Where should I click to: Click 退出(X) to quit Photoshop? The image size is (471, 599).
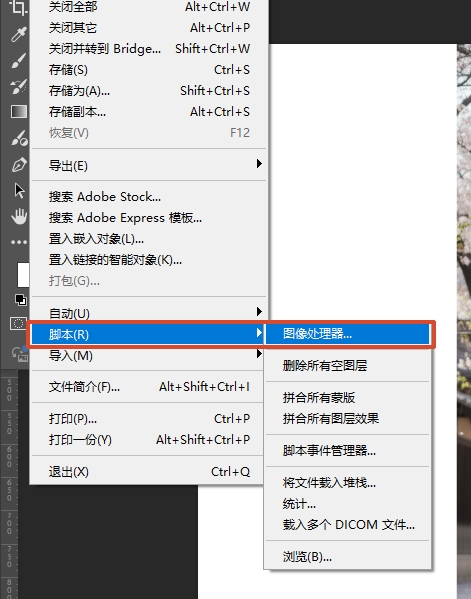pyautogui.click(x=147, y=472)
